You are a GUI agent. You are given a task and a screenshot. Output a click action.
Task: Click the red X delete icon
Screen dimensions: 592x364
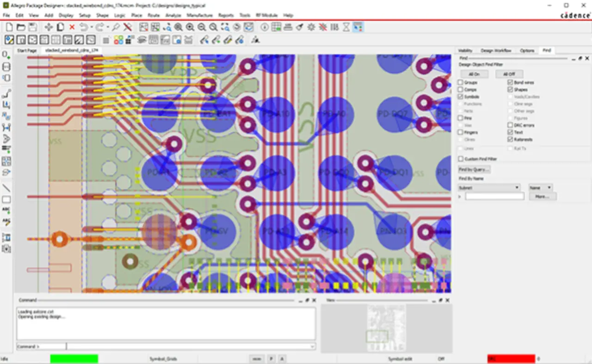point(72,27)
